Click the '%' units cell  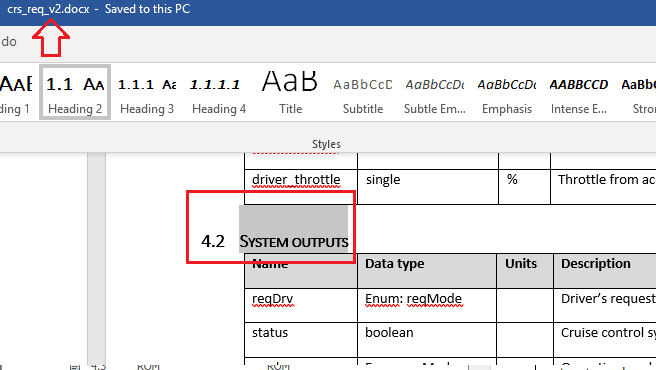tap(524, 187)
